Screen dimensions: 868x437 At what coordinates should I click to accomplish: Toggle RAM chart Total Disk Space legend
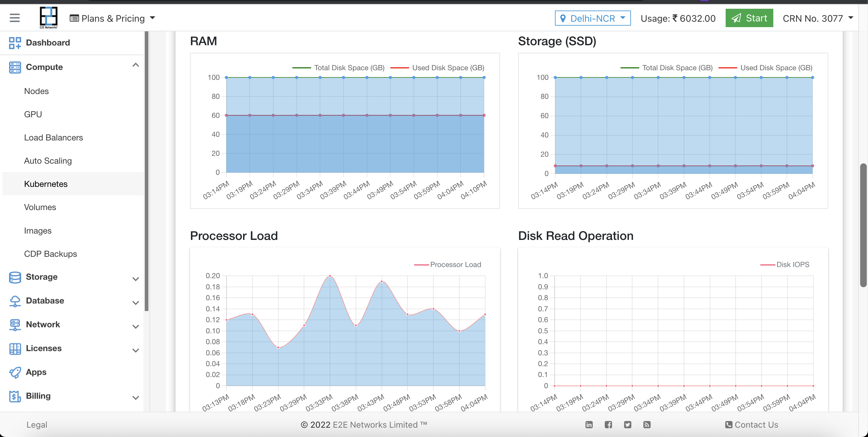338,68
